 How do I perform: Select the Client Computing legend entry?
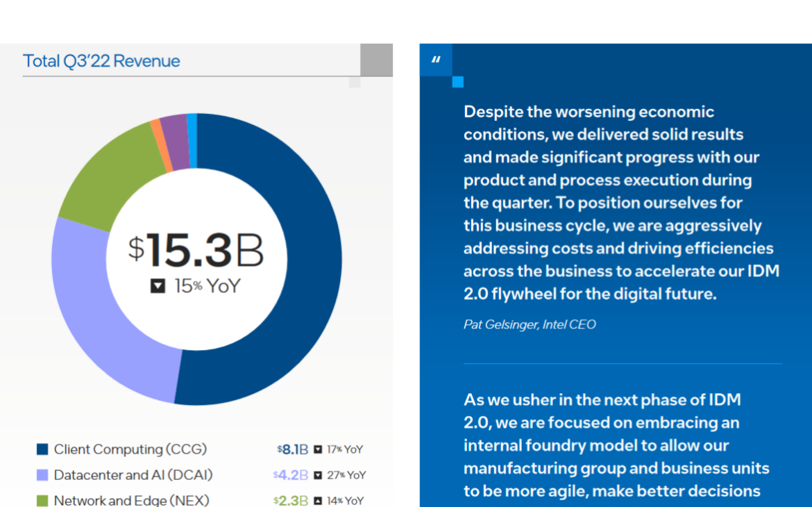click(129, 449)
